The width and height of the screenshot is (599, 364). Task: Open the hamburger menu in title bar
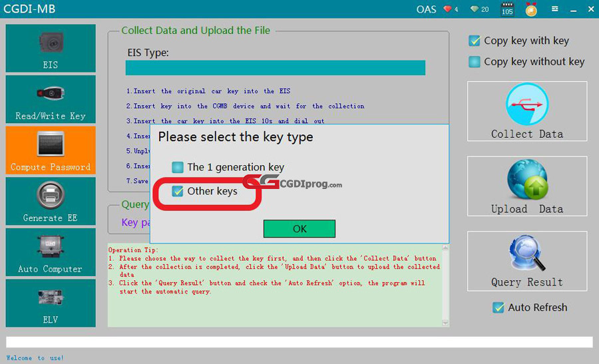[554, 9]
